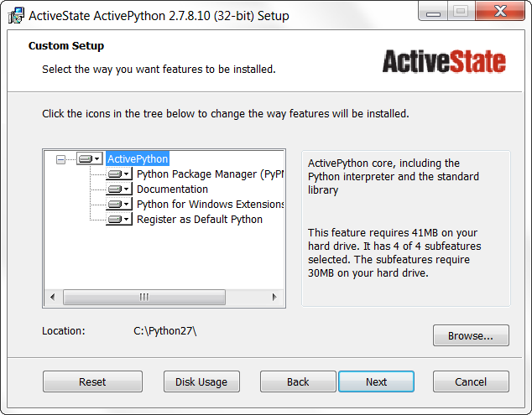532x415 pixels.
Task: Click the feature tree scrollbar left arrow
Action: coord(52,297)
